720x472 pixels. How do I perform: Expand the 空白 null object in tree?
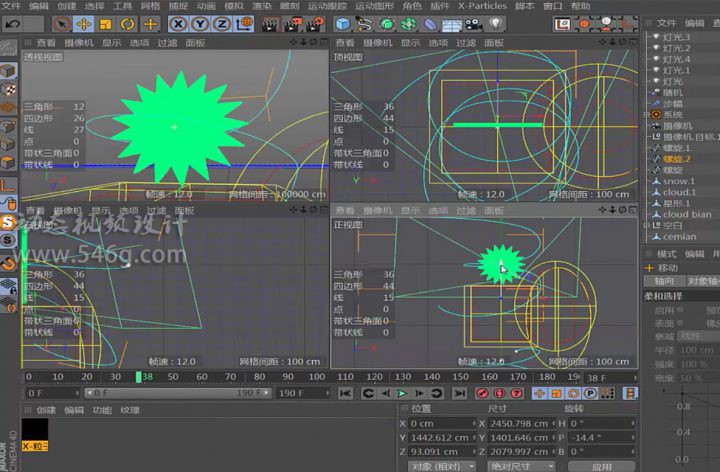[647, 225]
